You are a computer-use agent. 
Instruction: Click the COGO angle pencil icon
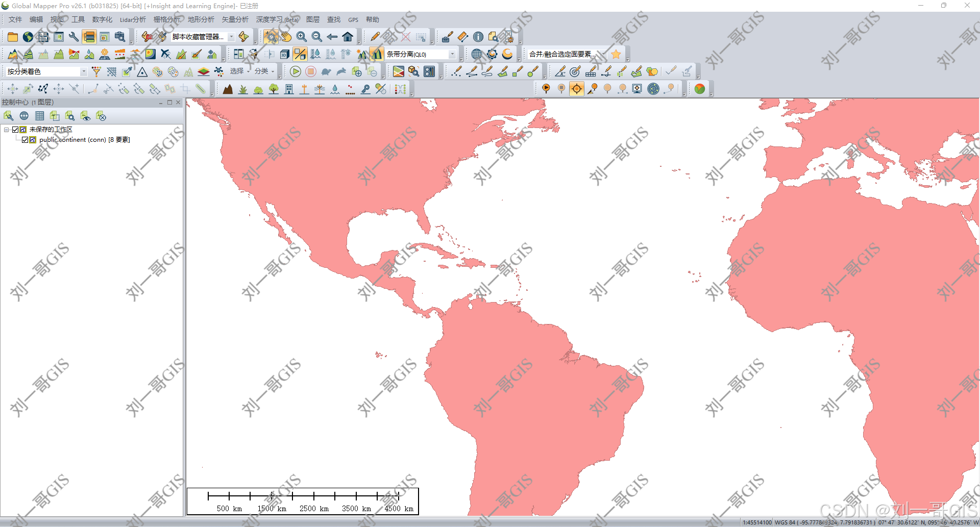(560, 71)
